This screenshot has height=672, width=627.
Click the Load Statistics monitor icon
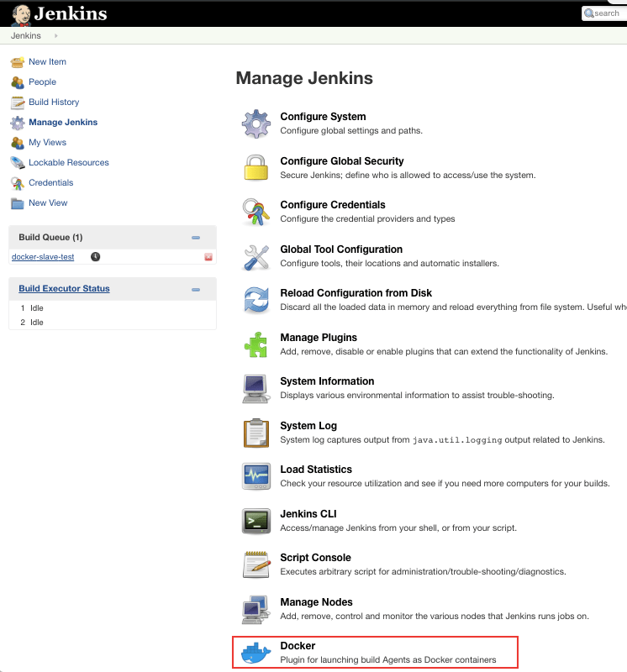pyautogui.click(x=256, y=476)
